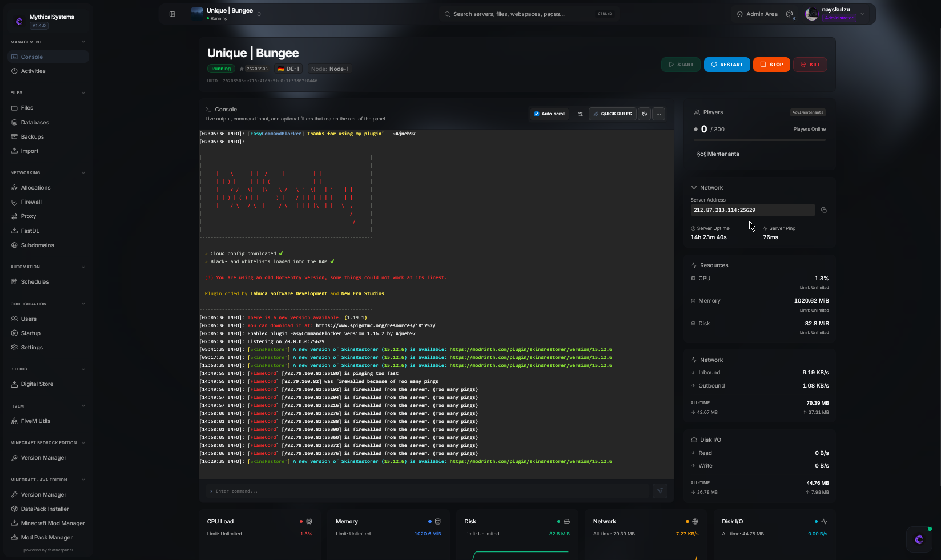
Task: Open Subdomains in the sidebar
Action: pos(49,245)
